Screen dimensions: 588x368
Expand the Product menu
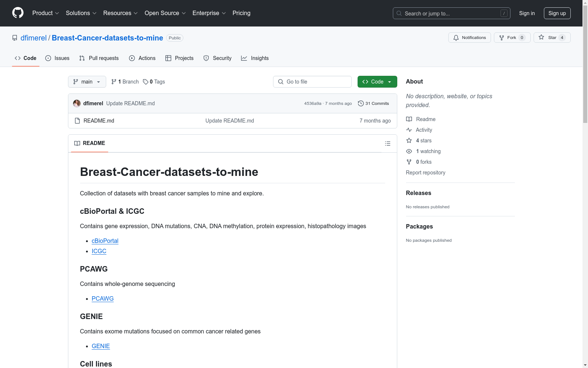click(46, 13)
